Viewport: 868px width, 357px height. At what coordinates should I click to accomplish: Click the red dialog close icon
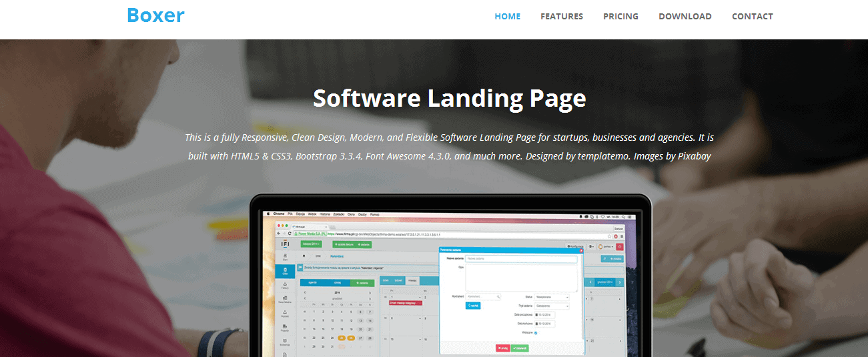tap(581, 250)
